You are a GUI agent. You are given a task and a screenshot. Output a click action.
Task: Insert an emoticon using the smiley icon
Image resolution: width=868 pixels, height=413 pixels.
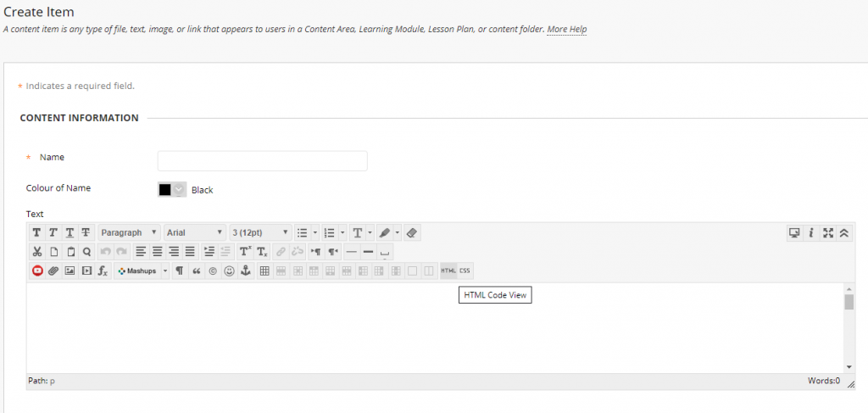[229, 271]
